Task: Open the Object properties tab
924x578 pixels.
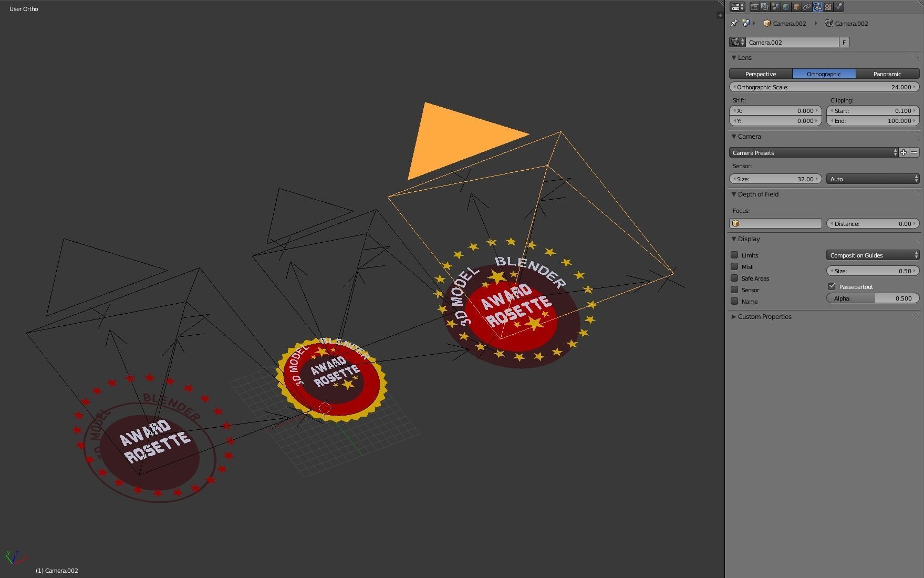Action: [796, 7]
